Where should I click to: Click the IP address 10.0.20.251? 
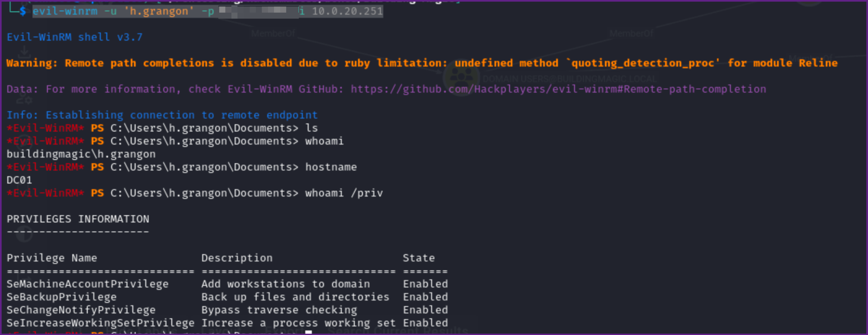347,11
